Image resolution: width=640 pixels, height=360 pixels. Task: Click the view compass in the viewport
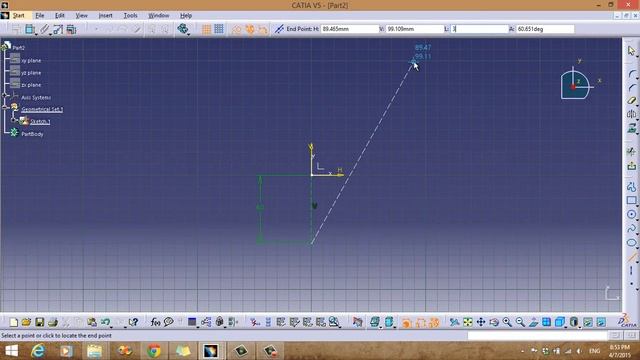tap(576, 84)
